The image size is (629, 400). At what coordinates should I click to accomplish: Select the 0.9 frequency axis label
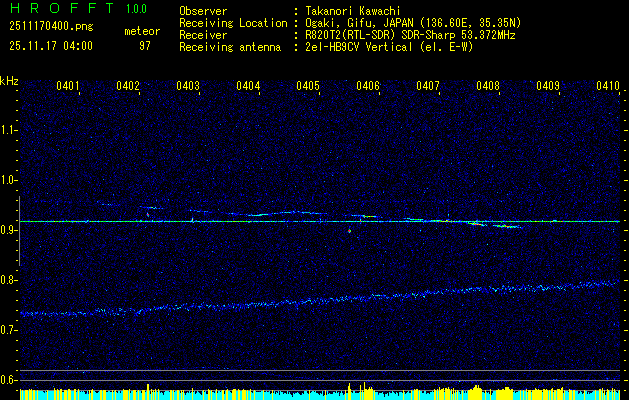pyautogui.click(x=9, y=229)
